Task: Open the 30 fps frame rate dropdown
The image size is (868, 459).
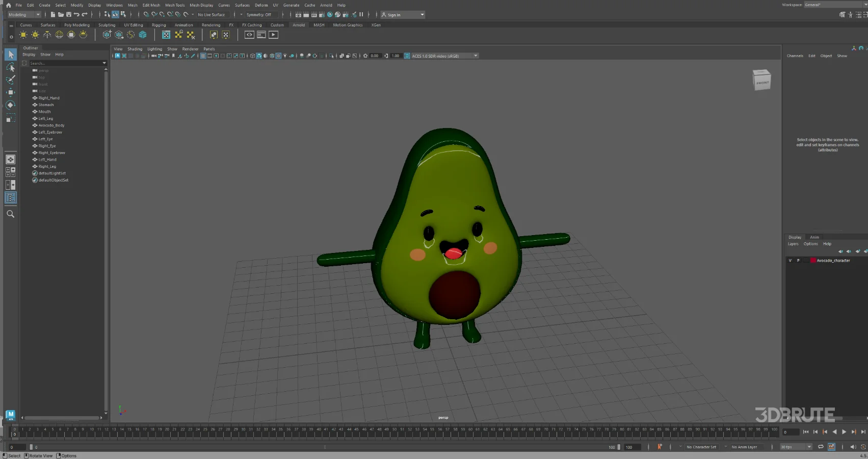Action: [796, 447]
